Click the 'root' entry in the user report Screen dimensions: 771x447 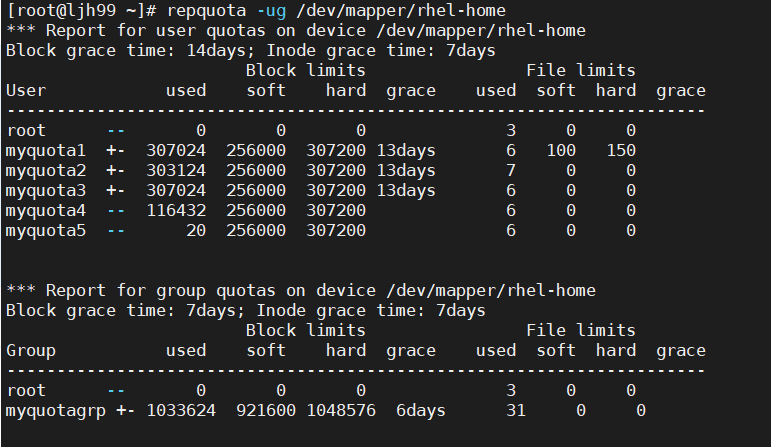pos(26,131)
